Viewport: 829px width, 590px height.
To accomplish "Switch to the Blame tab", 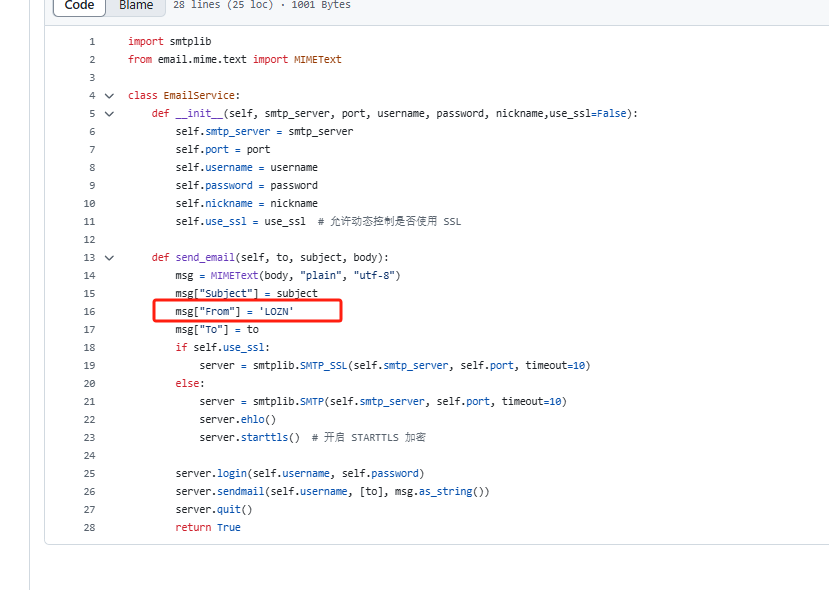I will (136, 5).
